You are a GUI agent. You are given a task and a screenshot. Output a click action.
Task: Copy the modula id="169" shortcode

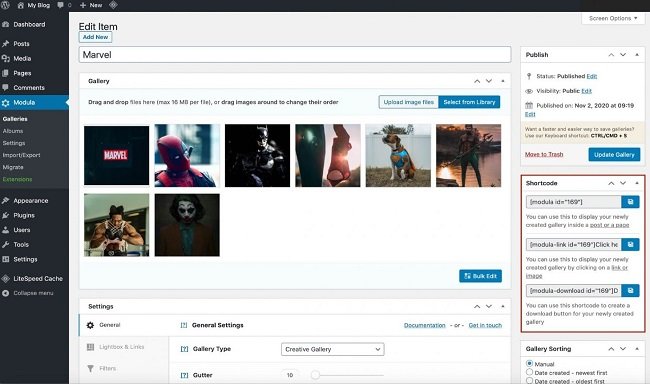630,202
